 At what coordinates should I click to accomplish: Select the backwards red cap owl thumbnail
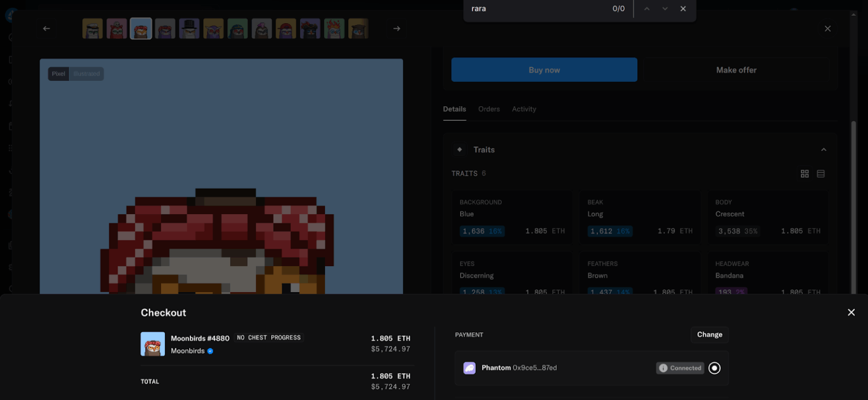(x=286, y=28)
